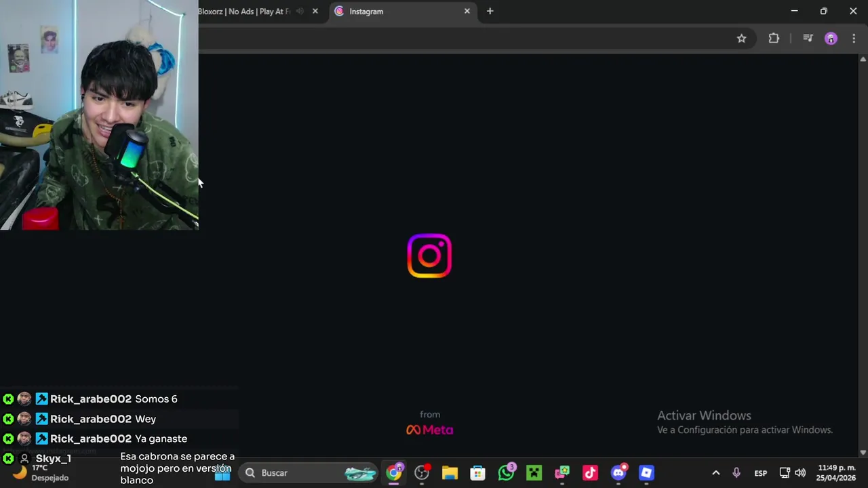This screenshot has width=868, height=488.
Task: Bookmark this page with the star icon
Action: (741, 39)
